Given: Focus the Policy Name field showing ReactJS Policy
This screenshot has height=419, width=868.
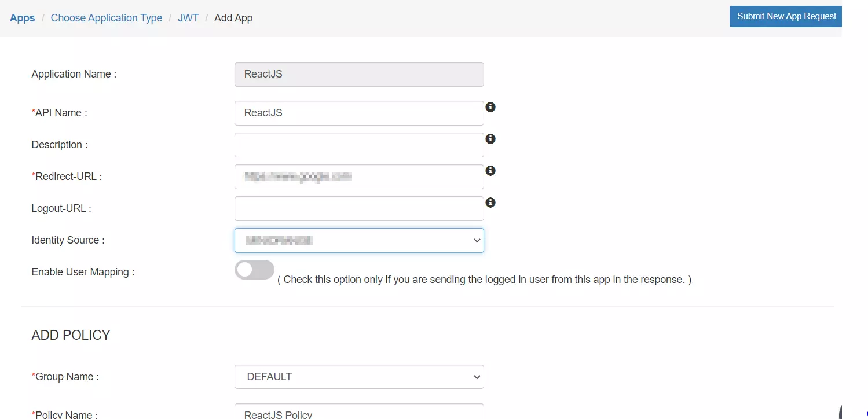Looking at the screenshot, I should point(358,412).
